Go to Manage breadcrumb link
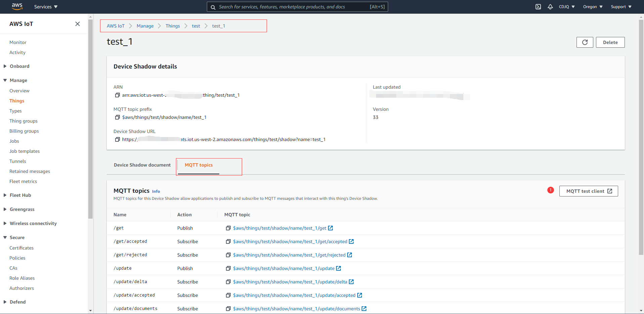The image size is (644, 314). coord(145,26)
